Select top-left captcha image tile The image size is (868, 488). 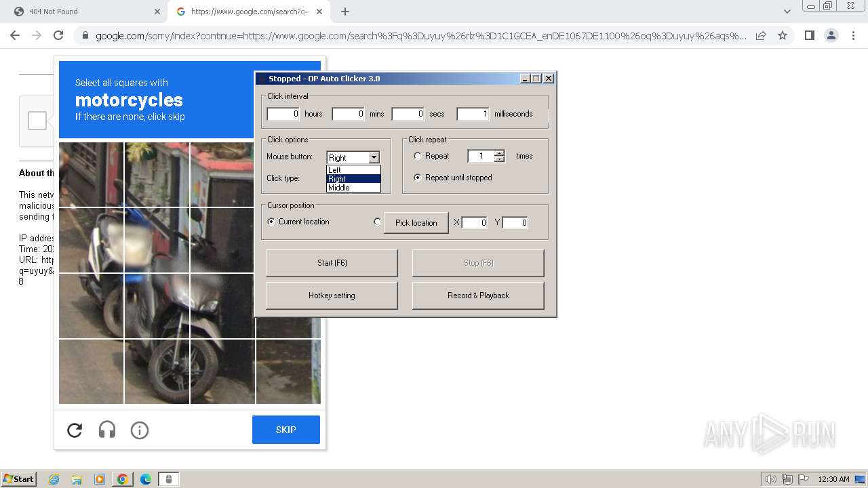[x=92, y=175]
